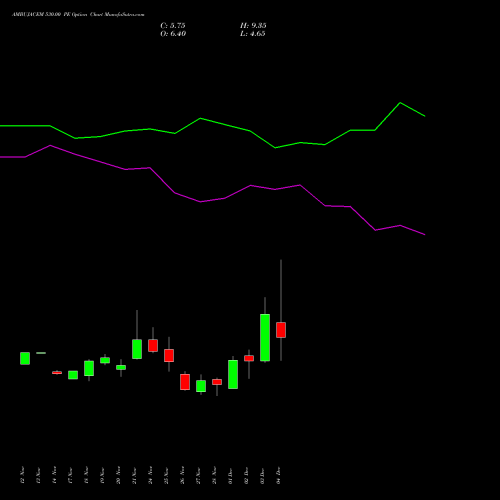Click the green candlestick for 01 Dec

click(x=233, y=374)
